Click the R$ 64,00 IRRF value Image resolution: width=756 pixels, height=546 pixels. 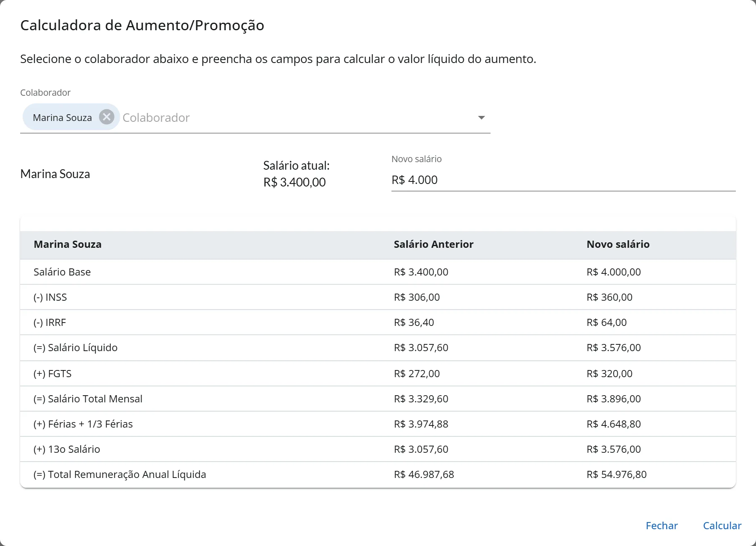pyautogui.click(x=606, y=322)
